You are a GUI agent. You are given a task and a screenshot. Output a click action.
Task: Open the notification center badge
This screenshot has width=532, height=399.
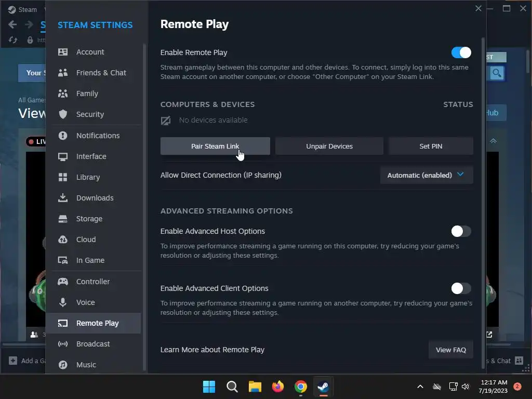[x=517, y=387]
